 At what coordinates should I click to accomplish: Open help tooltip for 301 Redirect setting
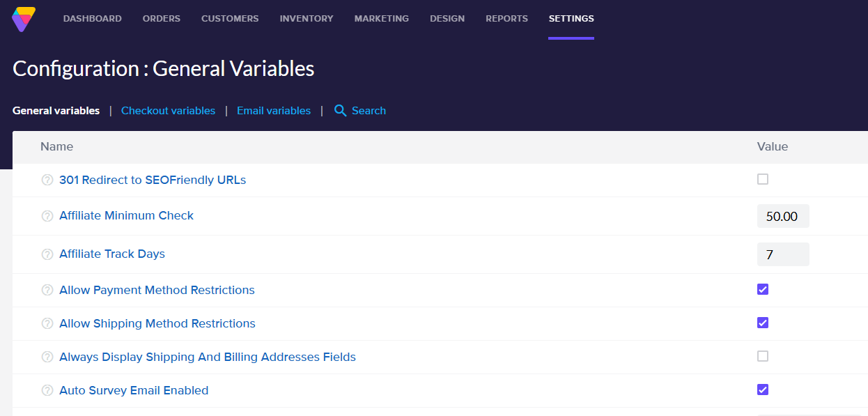pyautogui.click(x=47, y=179)
